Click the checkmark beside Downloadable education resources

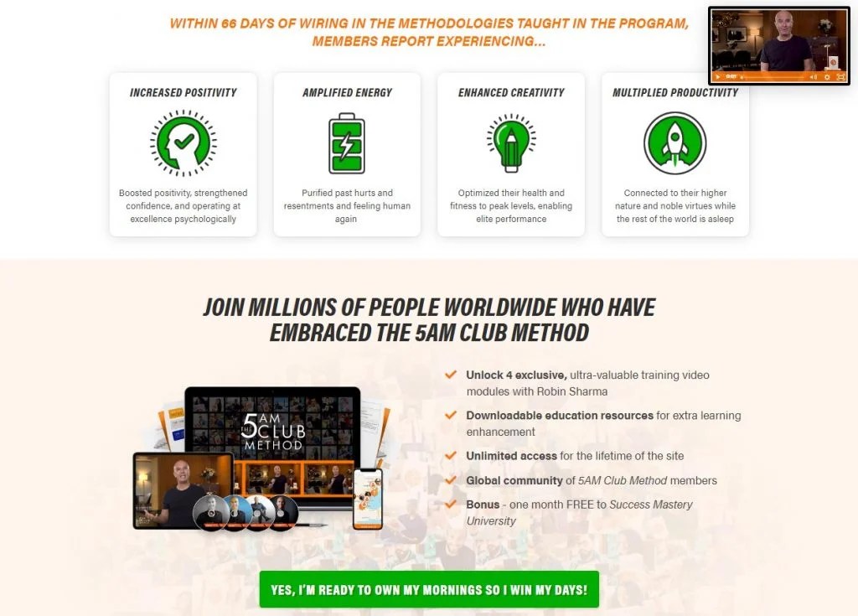450,415
